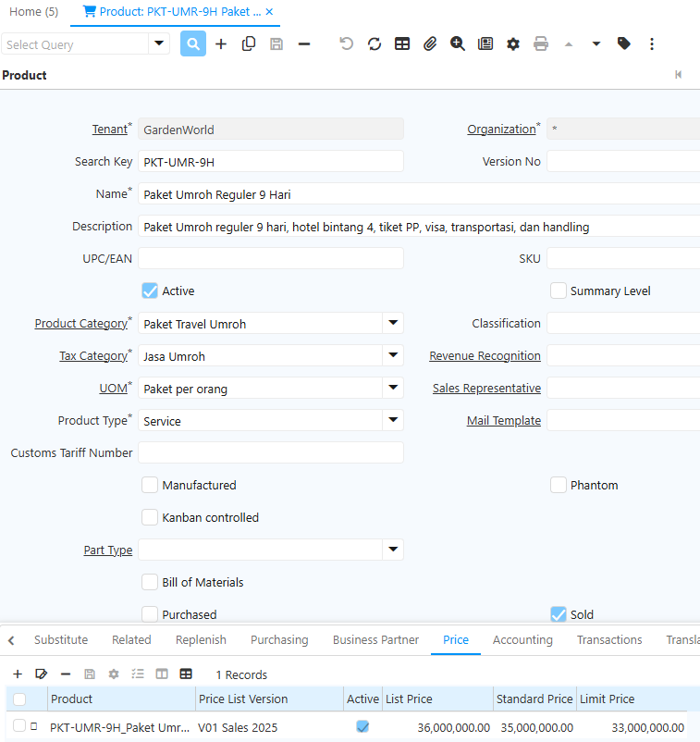Enable the Summary Level checkbox
The height and width of the screenshot is (742, 700).
coord(559,291)
